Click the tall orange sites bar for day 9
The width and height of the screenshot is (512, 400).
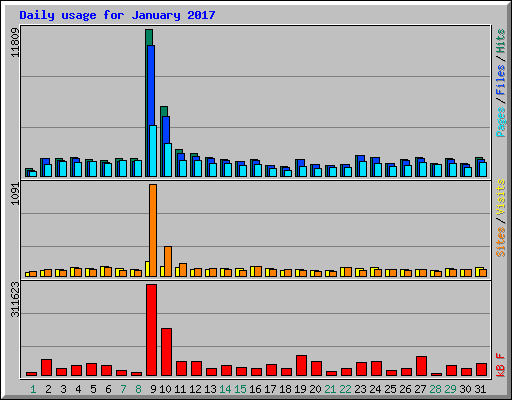[153, 230]
